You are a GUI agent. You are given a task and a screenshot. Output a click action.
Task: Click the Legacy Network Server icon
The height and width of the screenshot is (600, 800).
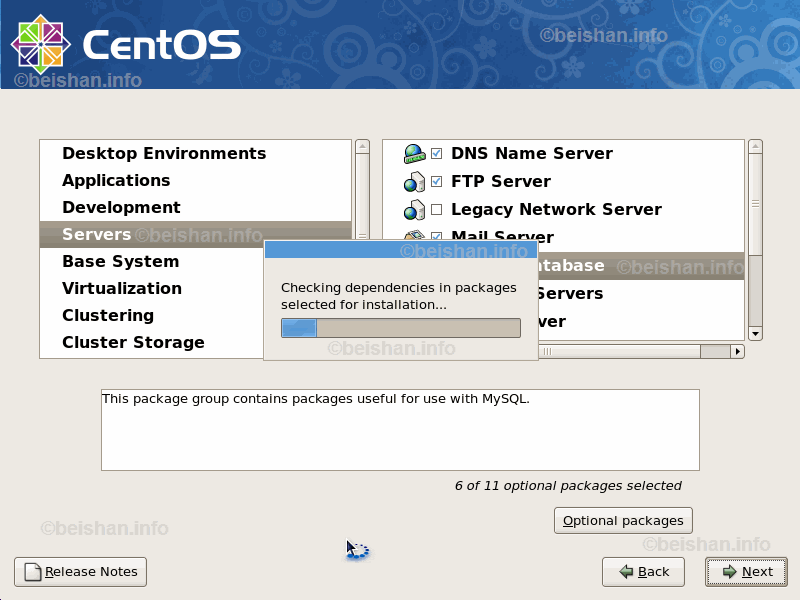(414, 210)
